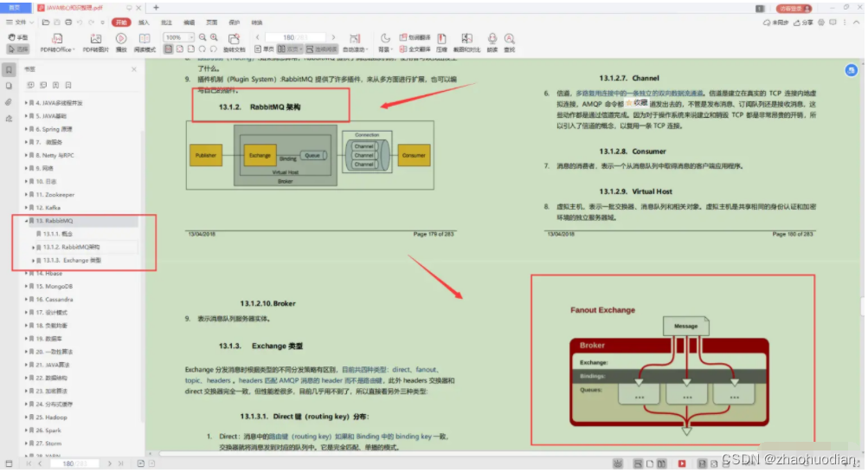Screen dimensions: 868x473
Task: Toggle 双页 two-page view
Action: click(x=290, y=49)
